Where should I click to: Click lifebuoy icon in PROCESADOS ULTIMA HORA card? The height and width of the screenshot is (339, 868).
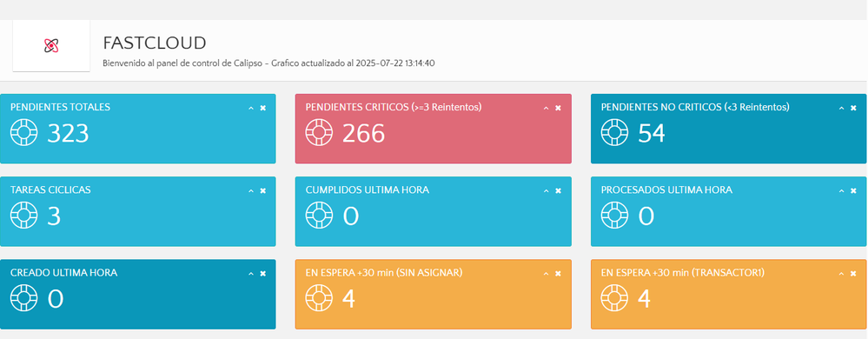pyautogui.click(x=614, y=216)
